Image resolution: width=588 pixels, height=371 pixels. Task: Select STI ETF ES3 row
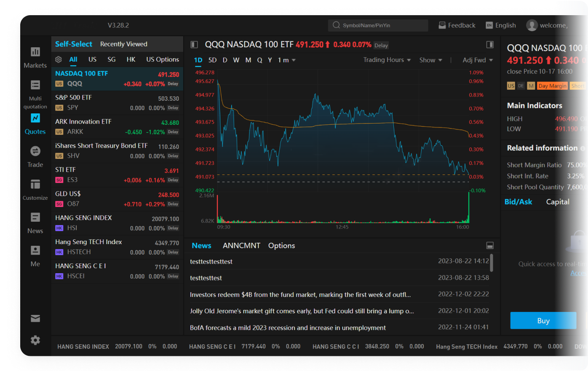pyautogui.click(x=117, y=175)
